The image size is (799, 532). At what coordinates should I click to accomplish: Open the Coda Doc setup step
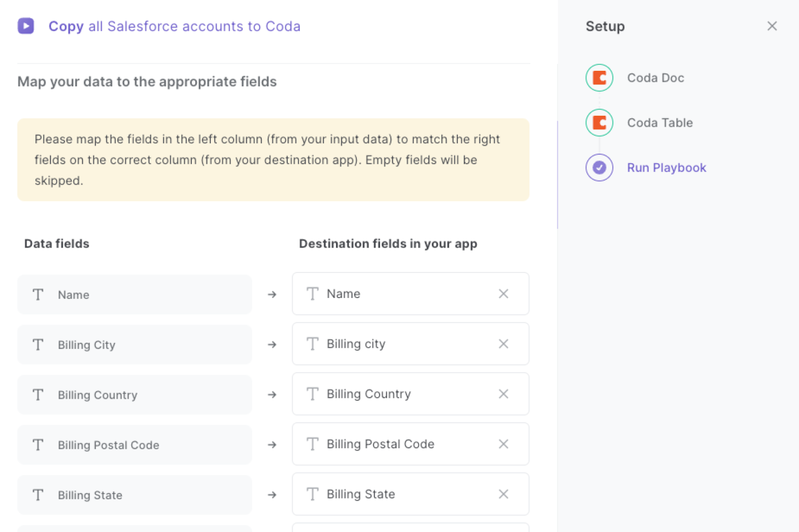pyautogui.click(x=656, y=78)
